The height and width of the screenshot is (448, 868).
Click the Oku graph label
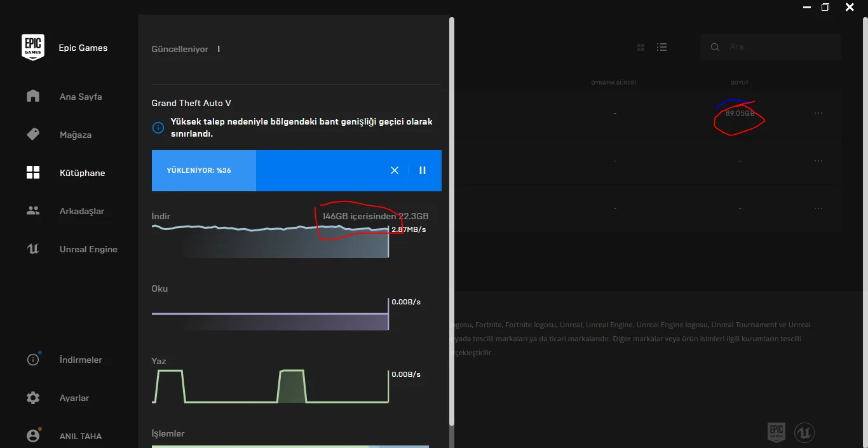point(159,288)
